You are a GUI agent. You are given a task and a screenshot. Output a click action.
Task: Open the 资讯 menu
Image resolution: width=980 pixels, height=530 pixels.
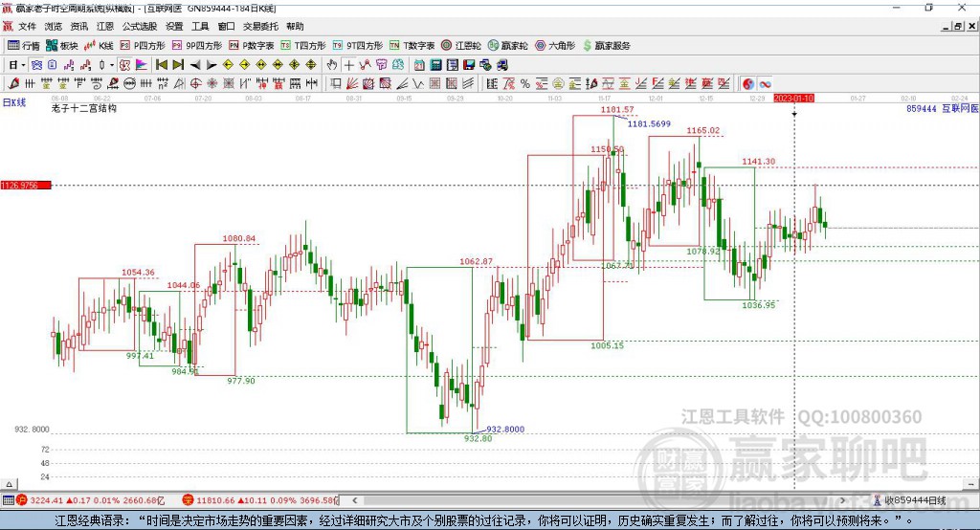pyautogui.click(x=78, y=26)
